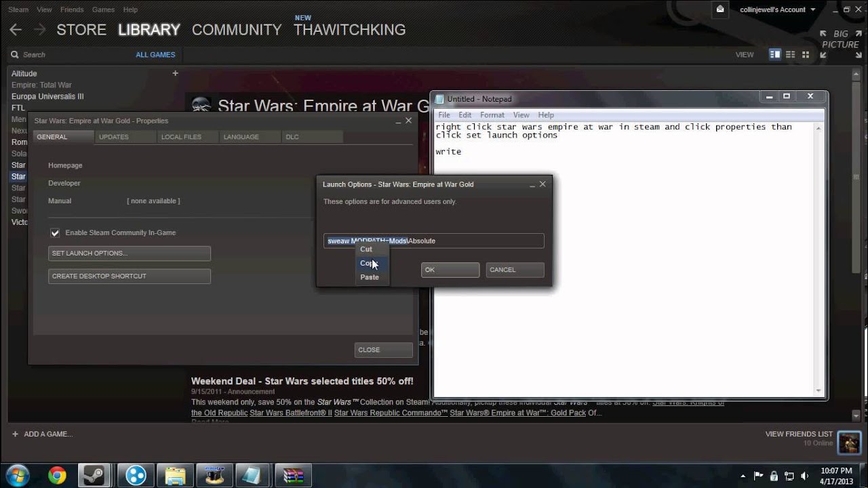The image size is (868, 488).
Task: Open the ALL GAMES filter dropdown
Action: click(155, 55)
